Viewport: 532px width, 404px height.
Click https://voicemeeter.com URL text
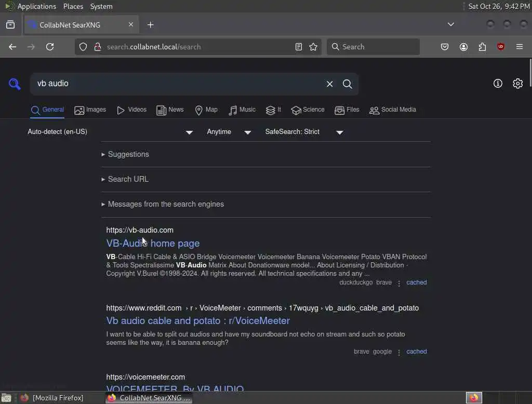pos(145,377)
